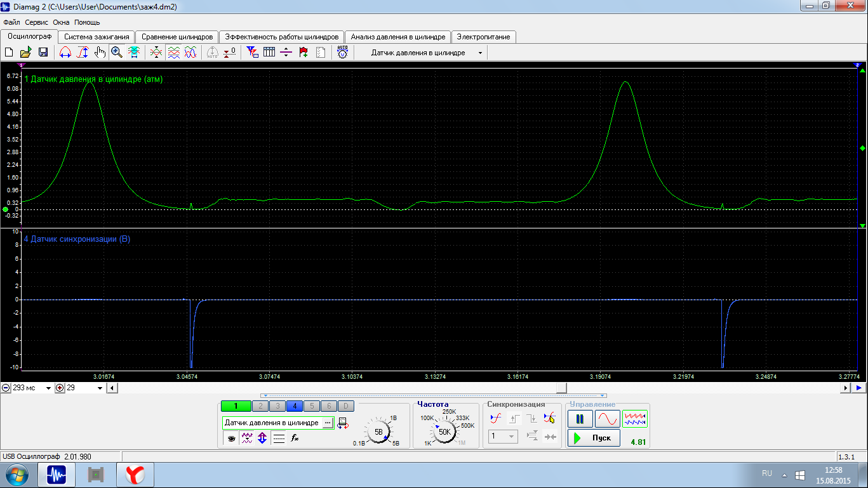This screenshot has width=868, height=488.
Task: Activate the hand pan tool
Action: point(100,53)
